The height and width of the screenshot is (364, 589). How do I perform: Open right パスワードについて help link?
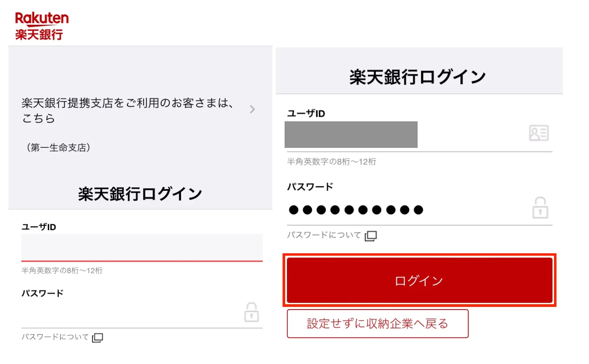(x=324, y=235)
